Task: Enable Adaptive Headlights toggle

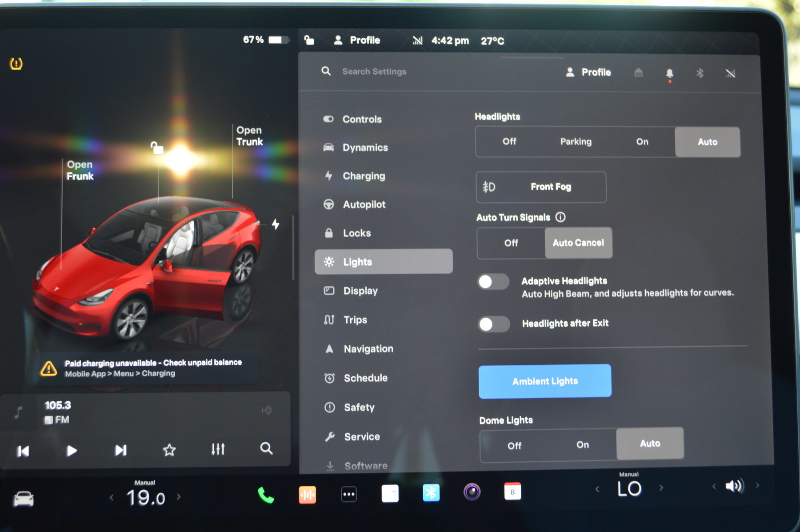Action: point(493,282)
